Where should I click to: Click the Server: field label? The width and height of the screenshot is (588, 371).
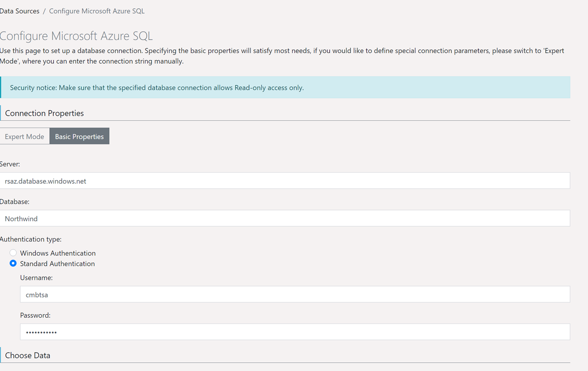pyautogui.click(x=9, y=164)
